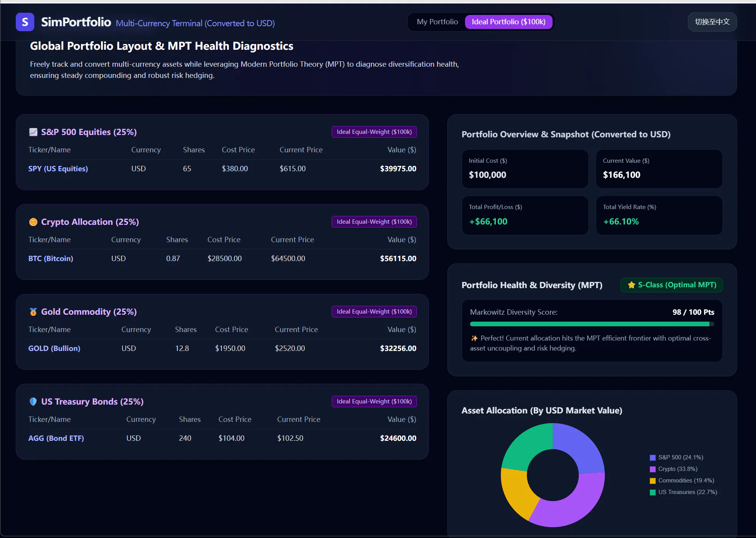Click the 98 / 100 Pts score
Viewport: 756px width, 538px height.
point(693,312)
